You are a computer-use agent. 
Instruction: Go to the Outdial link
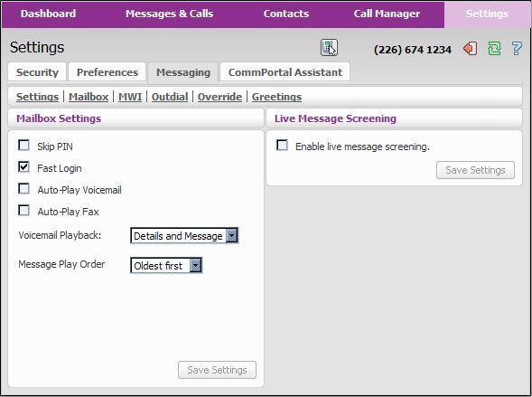coord(170,97)
